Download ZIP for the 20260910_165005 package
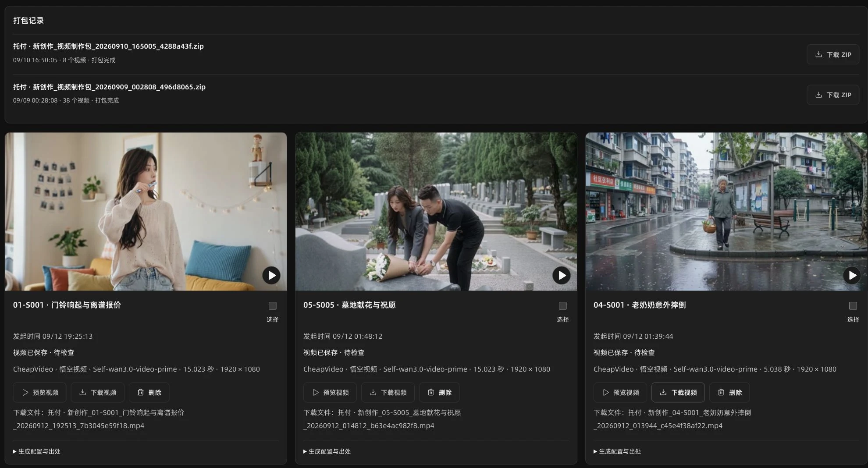The image size is (868, 468). 833,55
